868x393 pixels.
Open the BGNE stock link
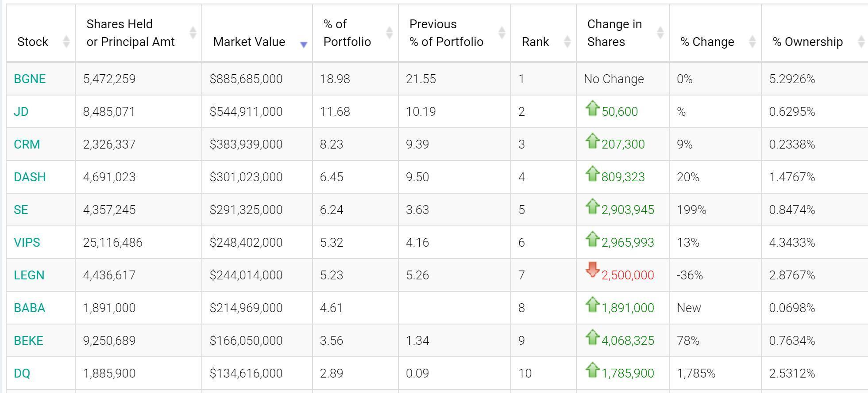click(30, 79)
